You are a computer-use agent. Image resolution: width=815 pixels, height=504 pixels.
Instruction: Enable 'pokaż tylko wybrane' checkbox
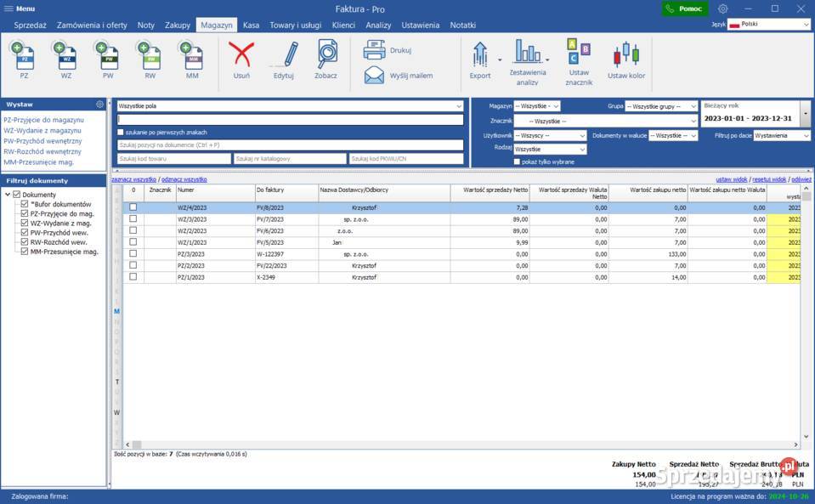517,161
